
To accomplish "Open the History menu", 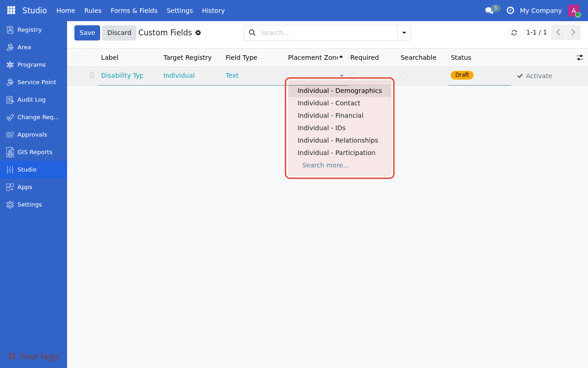I will pyautogui.click(x=213, y=11).
